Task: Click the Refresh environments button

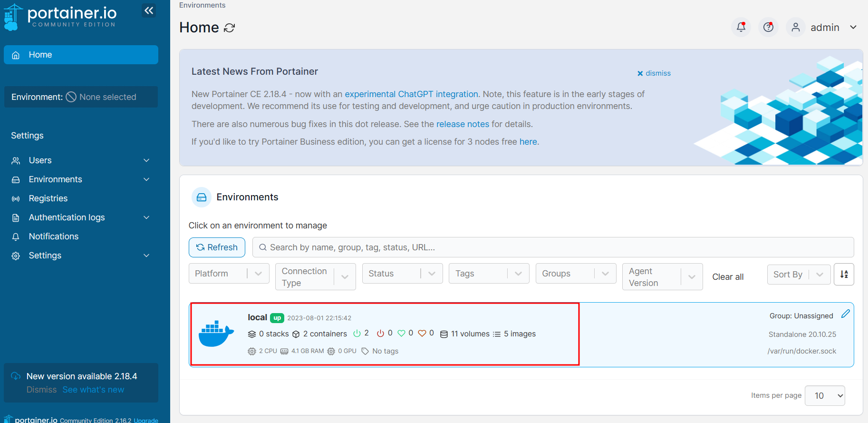Action: point(217,247)
